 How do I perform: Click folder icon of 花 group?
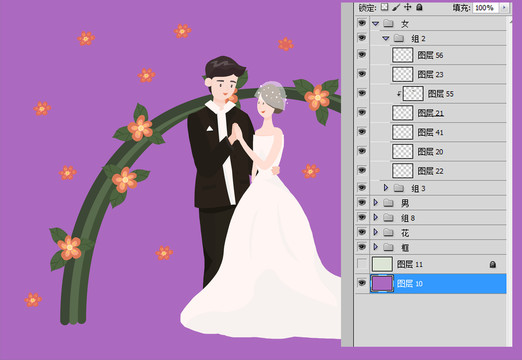(388, 232)
